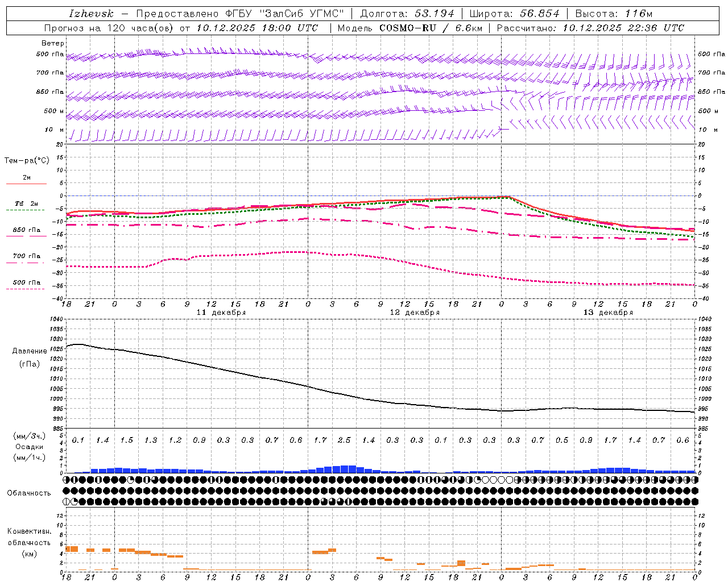The width and height of the screenshot is (728, 582).
Task: Click the 'Давление' pressure panel label
Action: pos(30,351)
